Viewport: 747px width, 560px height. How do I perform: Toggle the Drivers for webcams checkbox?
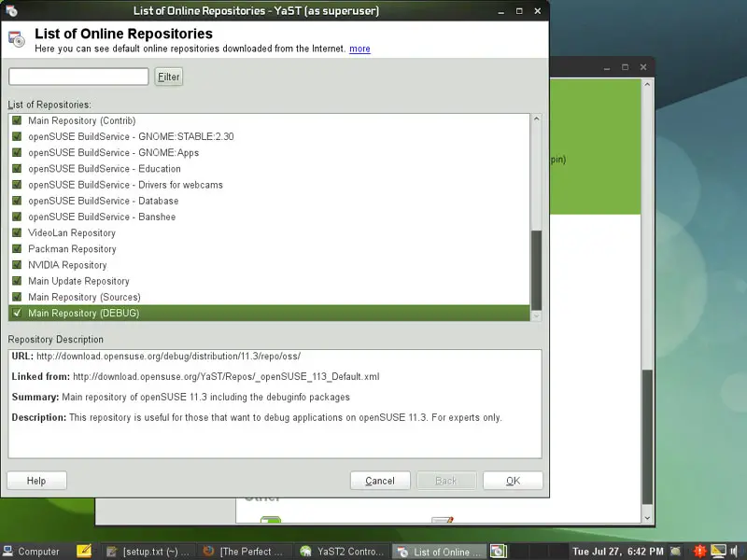pos(17,185)
